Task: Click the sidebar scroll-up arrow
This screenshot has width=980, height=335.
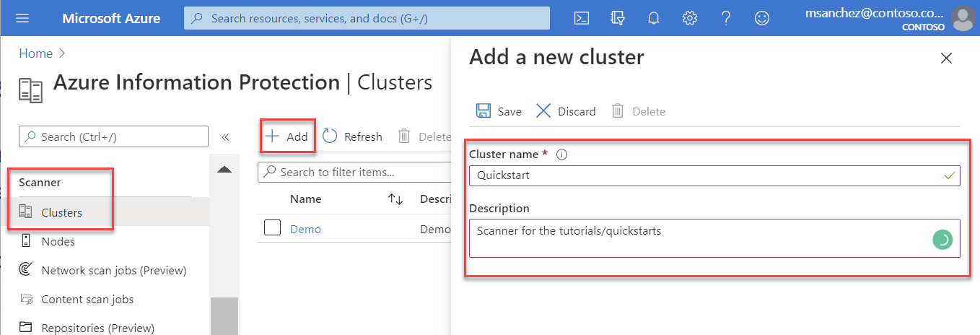Action: coord(224,170)
